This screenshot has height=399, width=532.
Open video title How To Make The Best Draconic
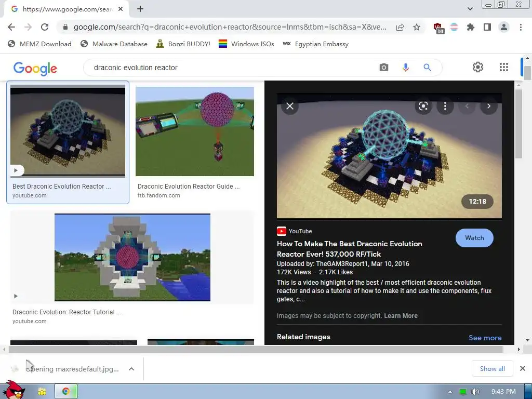[350, 249]
